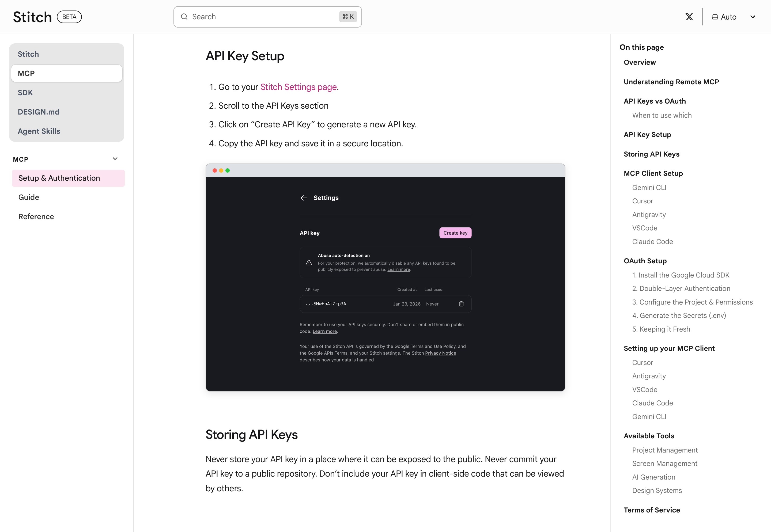The width and height of the screenshot is (771, 532).
Task: Click the back arrow beside Settings
Action: click(304, 198)
